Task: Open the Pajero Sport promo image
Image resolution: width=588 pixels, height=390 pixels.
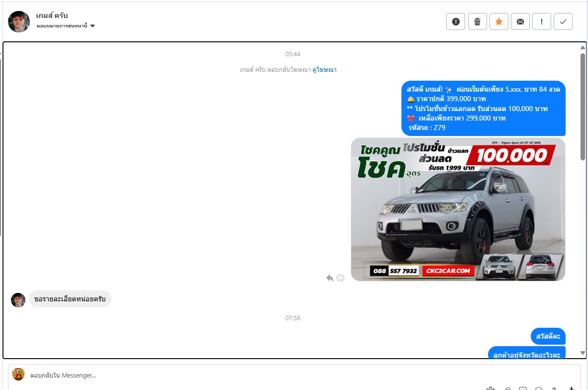Action: coord(458,209)
